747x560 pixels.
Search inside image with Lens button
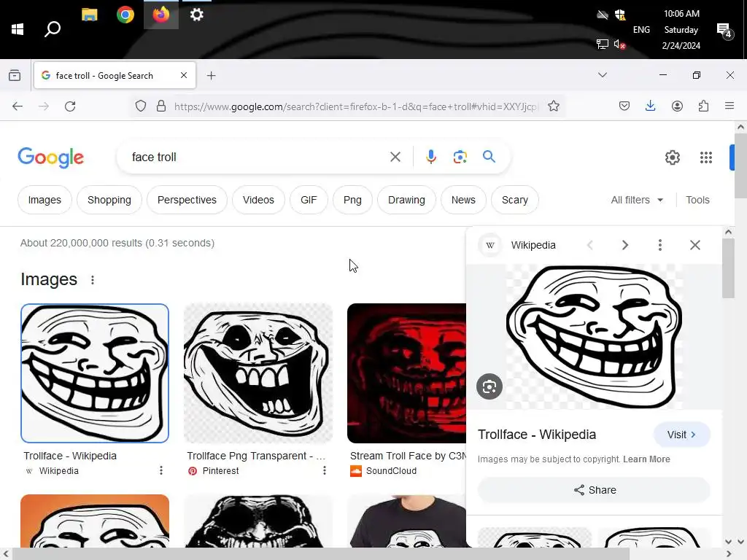click(x=489, y=386)
